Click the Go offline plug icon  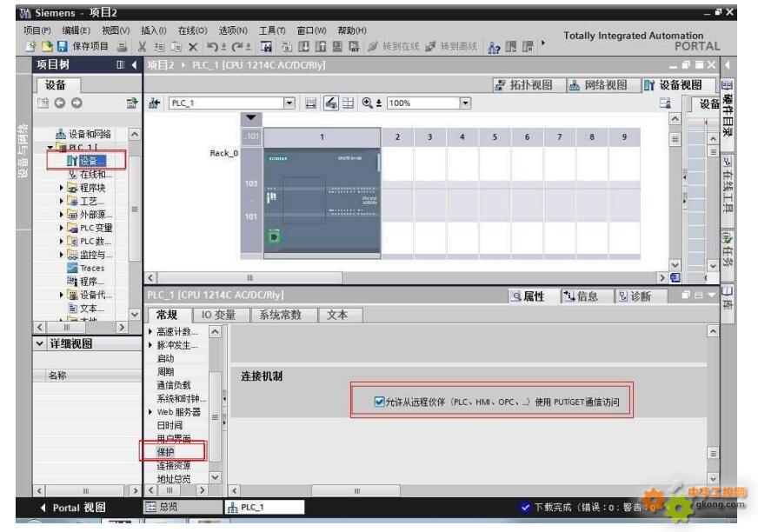tap(430, 46)
